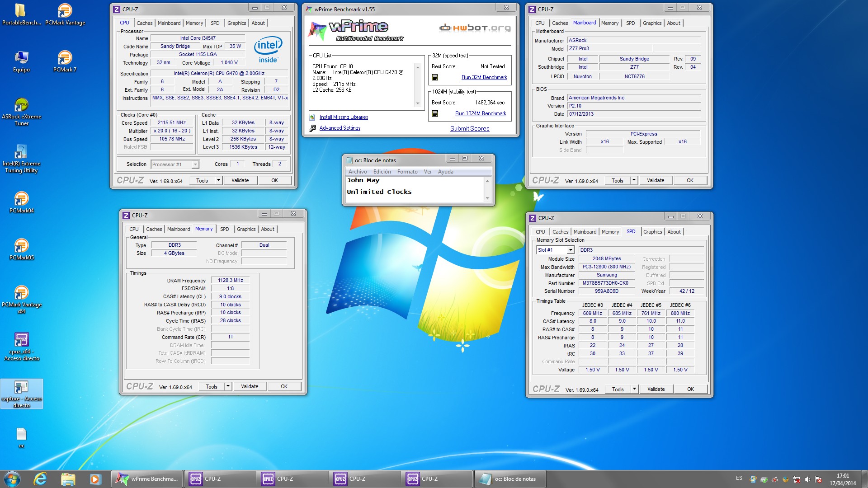The width and height of the screenshot is (868, 488).
Task: Open Tools dropdown arrow in SPD tab window
Action: coord(634,389)
